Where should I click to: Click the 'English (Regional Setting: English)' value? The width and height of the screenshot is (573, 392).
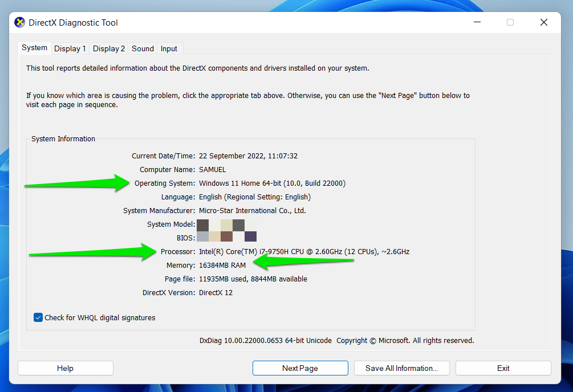pyautogui.click(x=255, y=197)
